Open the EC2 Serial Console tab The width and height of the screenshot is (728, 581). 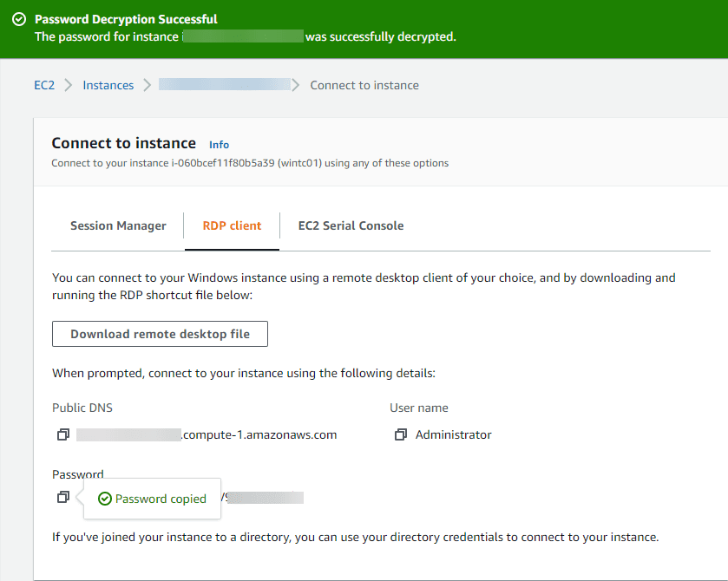pyautogui.click(x=351, y=225)
